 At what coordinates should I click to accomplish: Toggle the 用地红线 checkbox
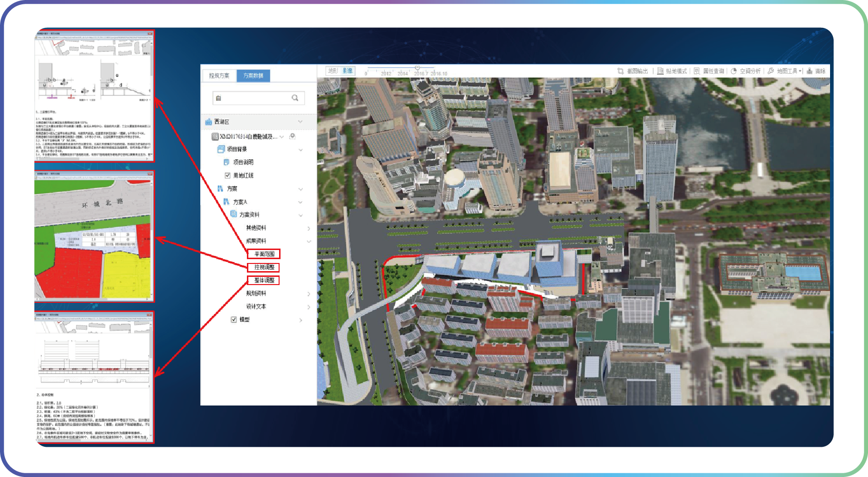click(x=228, y=176)
